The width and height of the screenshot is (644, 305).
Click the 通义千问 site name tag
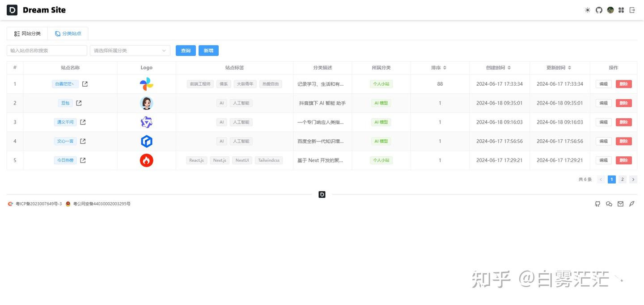click(x=65, y=122)
